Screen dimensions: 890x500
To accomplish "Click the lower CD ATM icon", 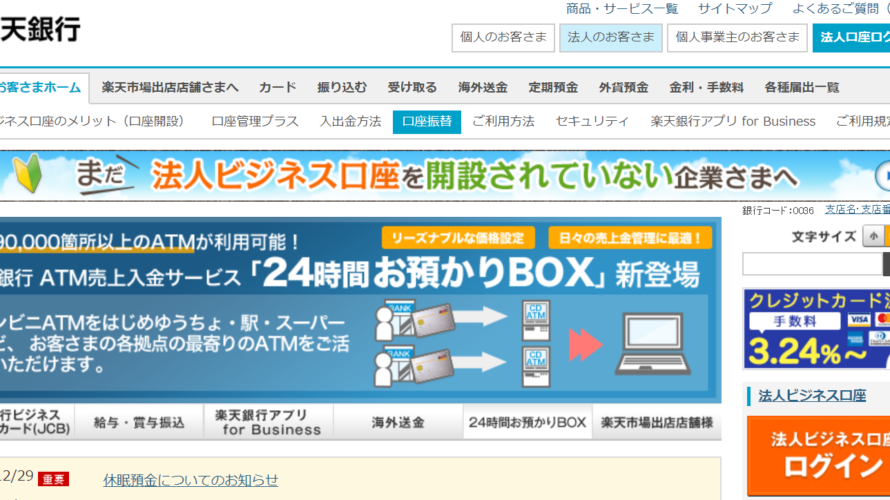I will coord(536,367).
